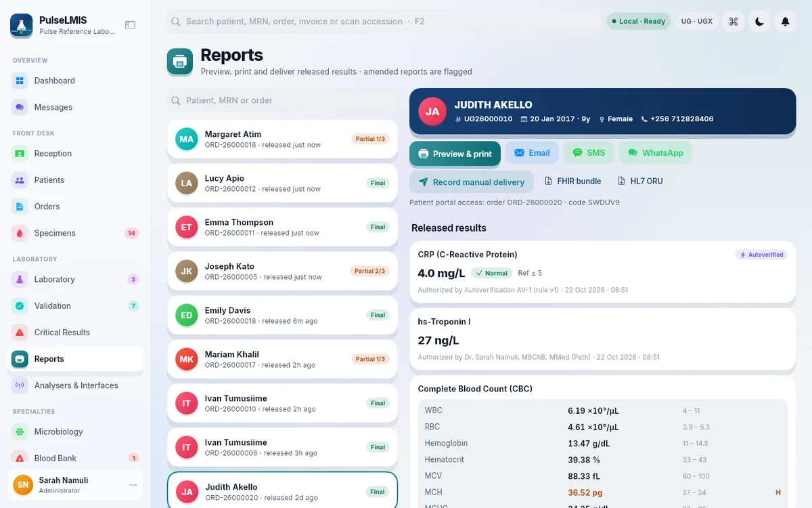Toggle dark mode moon icon
This screenshot has height=508, width=812.
[x=759, y=22]
